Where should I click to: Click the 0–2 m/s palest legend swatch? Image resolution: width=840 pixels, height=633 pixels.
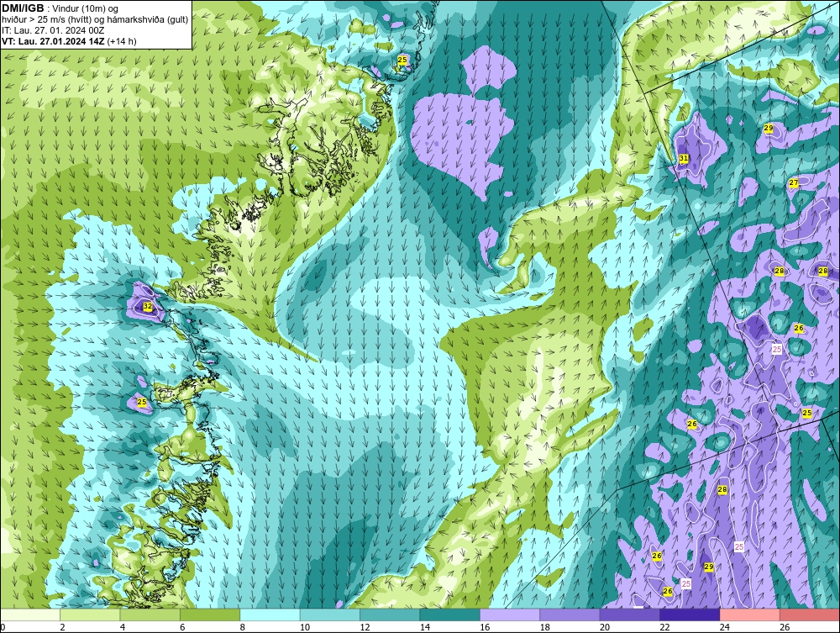coord(30,615)
